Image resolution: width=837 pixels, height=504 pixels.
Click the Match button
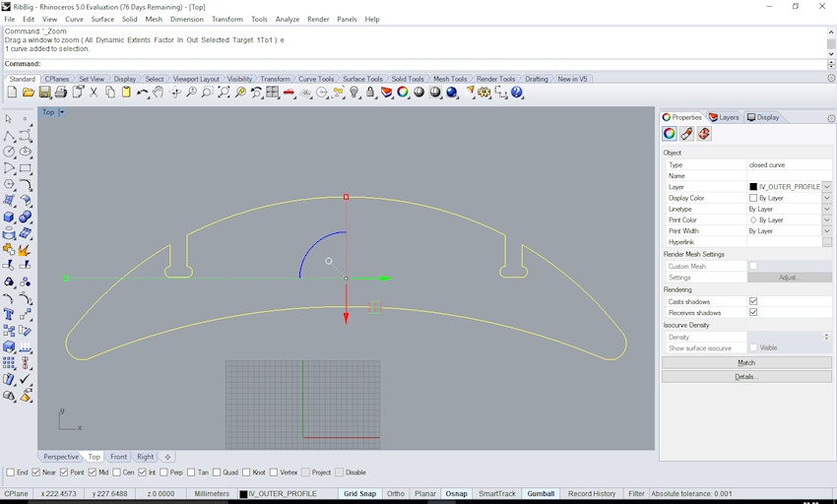click(x=746, y=363)
